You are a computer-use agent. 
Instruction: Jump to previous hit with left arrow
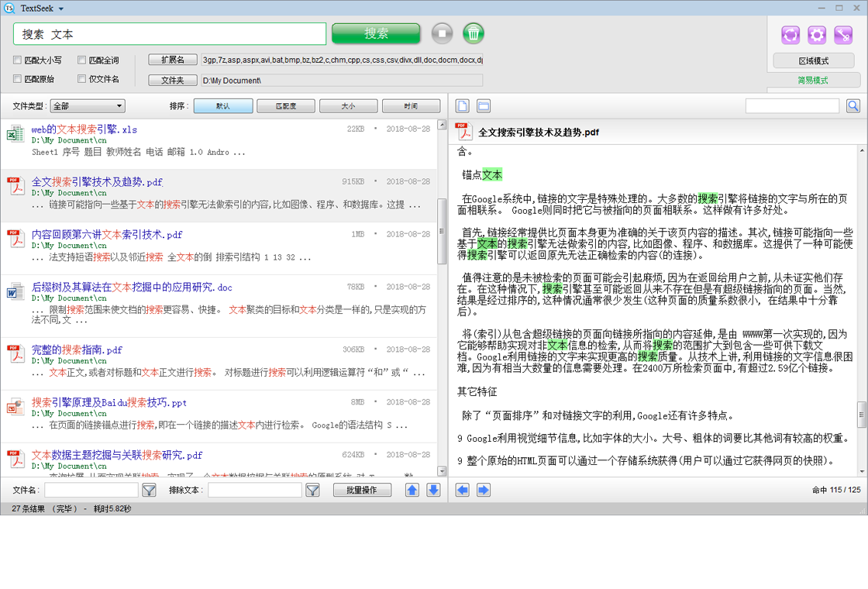pyautogui.click(x=462, y=490)
